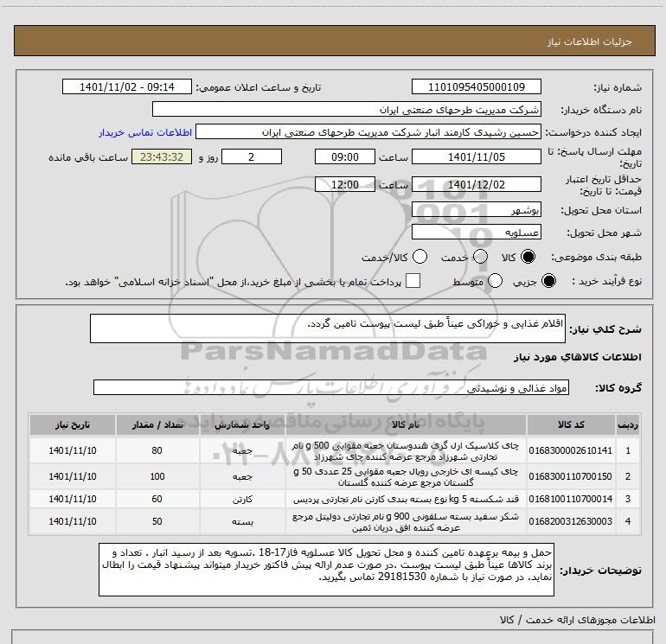The height and width of the screenshot is (644, 666).
Task: Click the goods group field مواد غذائی و نوشیدنی
Action: (x=331, y=387)
